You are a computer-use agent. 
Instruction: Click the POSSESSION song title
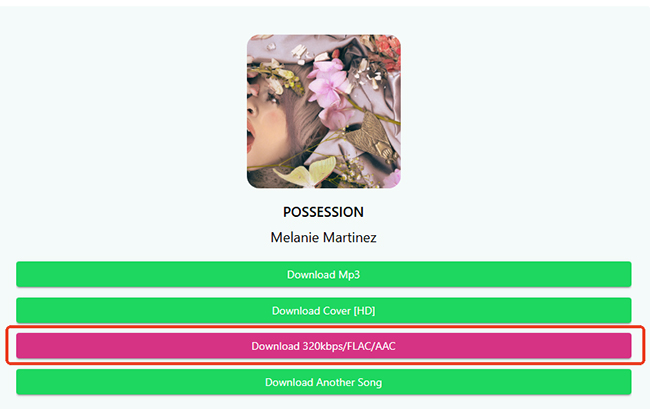(x=323, y=212)
